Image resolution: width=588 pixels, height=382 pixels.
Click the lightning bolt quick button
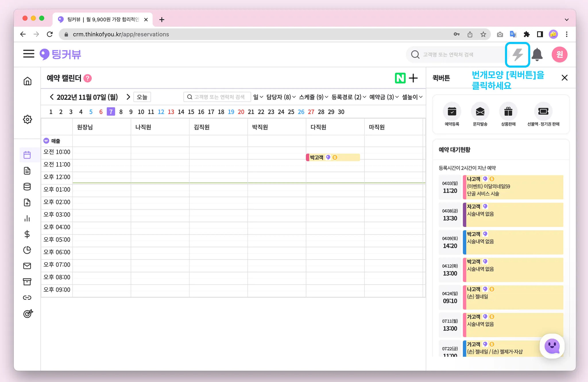pos(517,54)
